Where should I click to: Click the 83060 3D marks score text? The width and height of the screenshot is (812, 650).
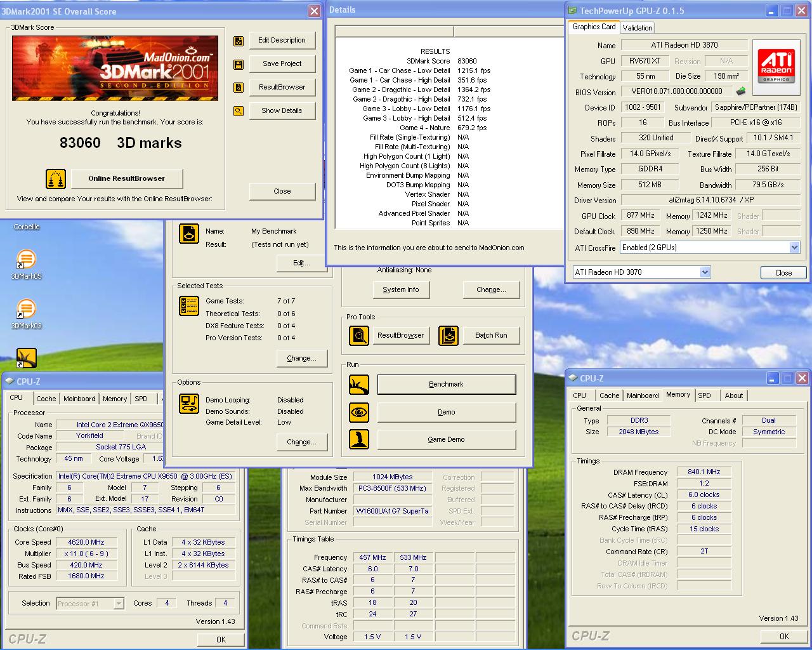click(121, 143)
